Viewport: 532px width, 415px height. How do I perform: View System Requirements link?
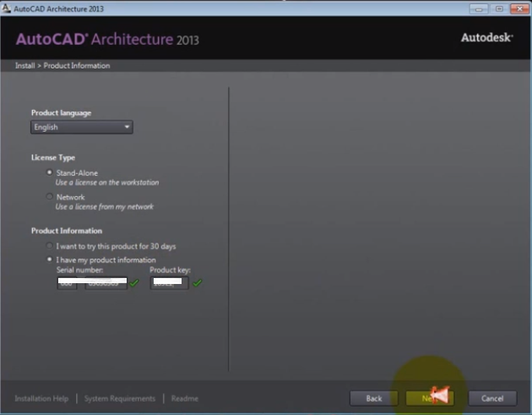(x=120, y=398)
